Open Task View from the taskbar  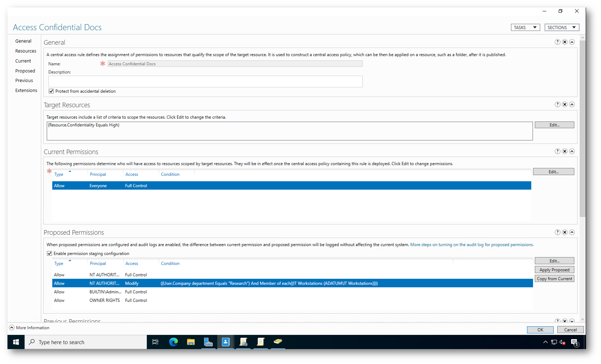[155, 342]
